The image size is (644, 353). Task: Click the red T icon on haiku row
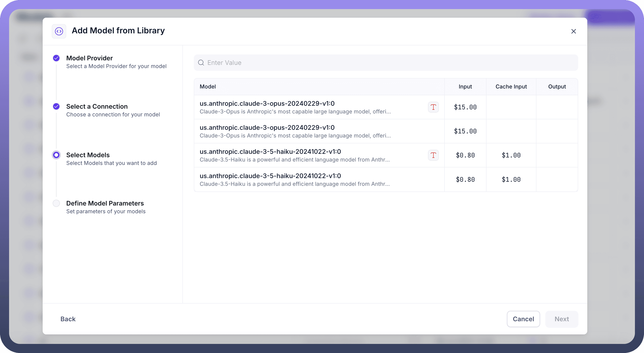tap(433, 155)
